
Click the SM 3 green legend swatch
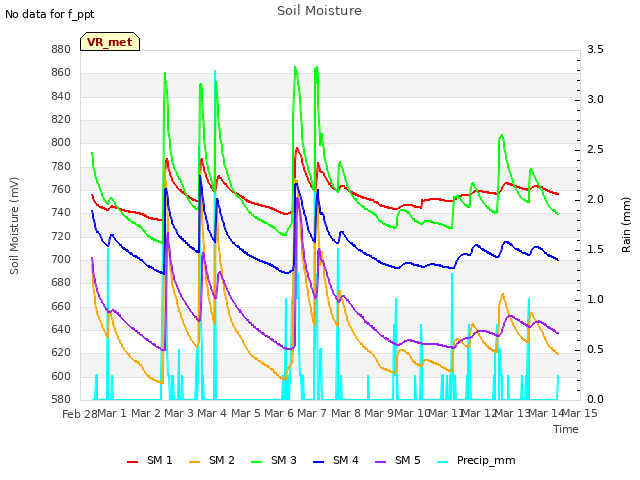tap(257, 462)
